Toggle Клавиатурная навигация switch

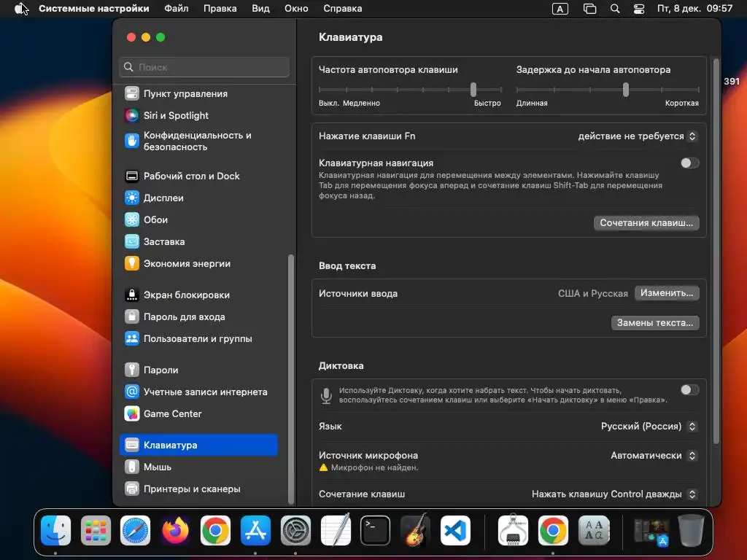[689, 163]
